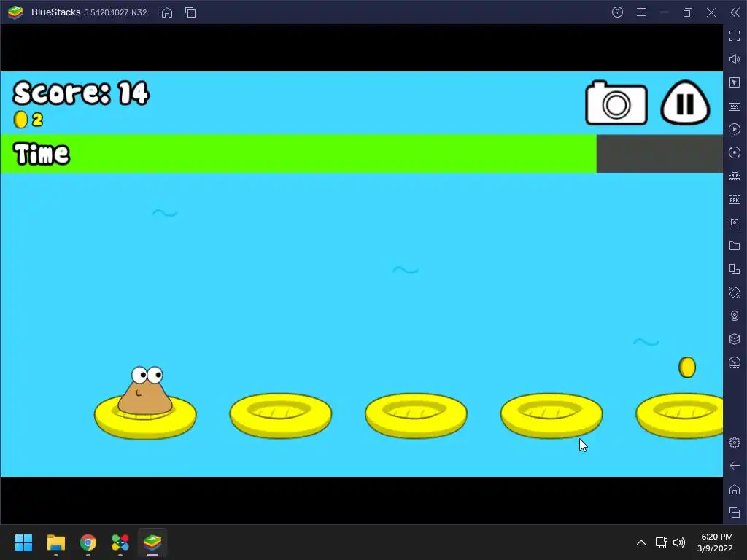747x560 pixels.
Task: Open the macro recorder play icon
Action: [735, 129]
